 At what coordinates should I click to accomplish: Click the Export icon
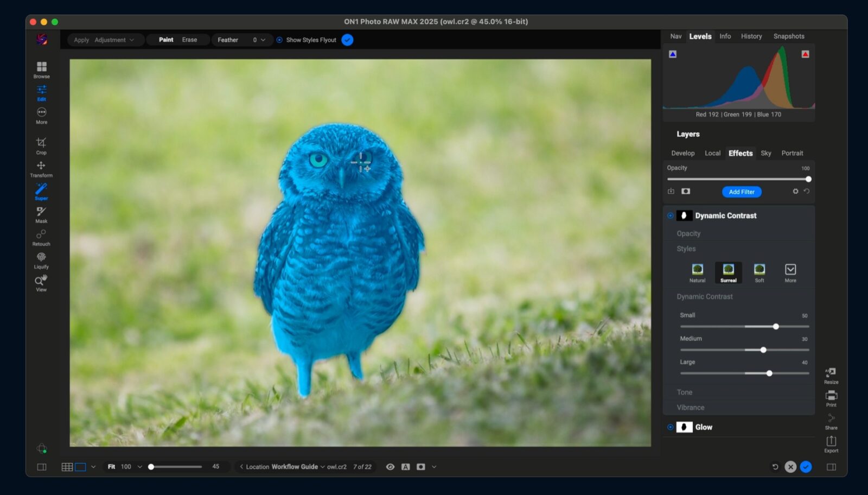[831, 443]
